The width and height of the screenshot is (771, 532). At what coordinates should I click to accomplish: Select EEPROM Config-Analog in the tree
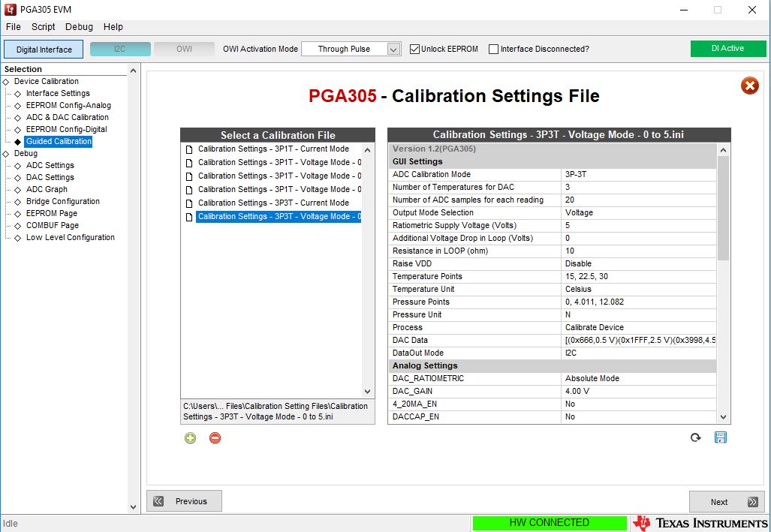(68, 105)
